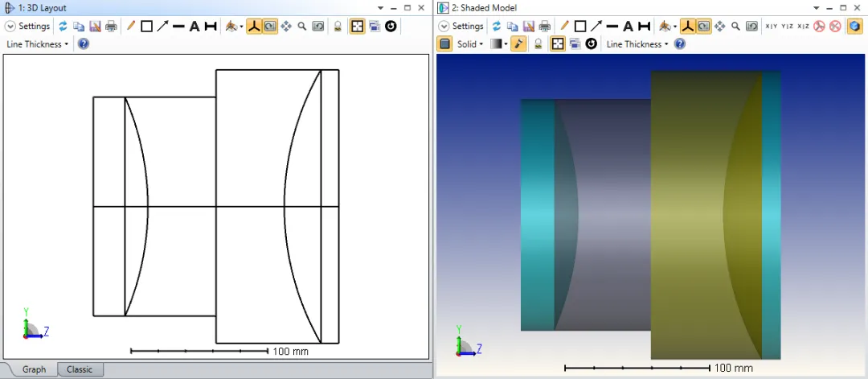Click the save icon in 3D Layout toolbar

pos(95,26)
